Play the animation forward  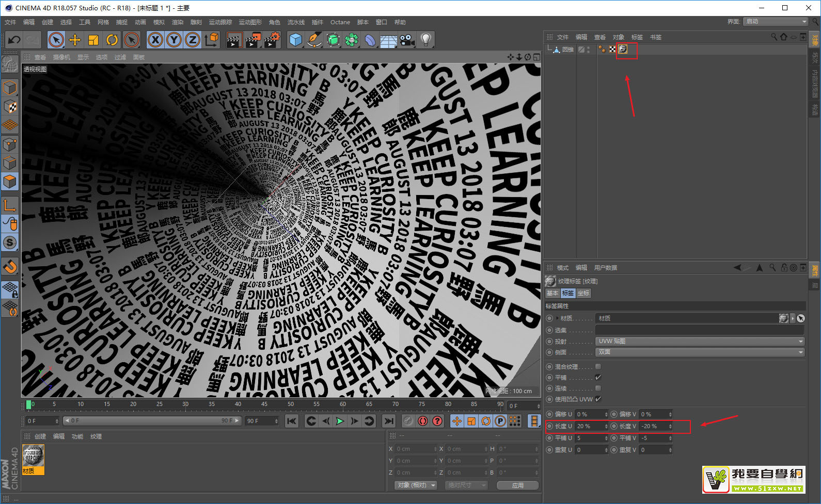340,421
